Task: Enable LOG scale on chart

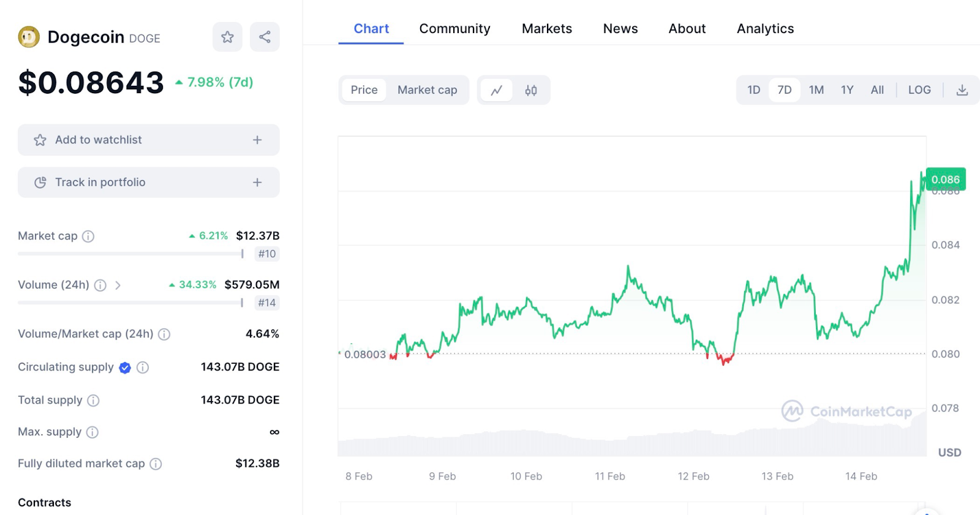Action: point(919,90)
